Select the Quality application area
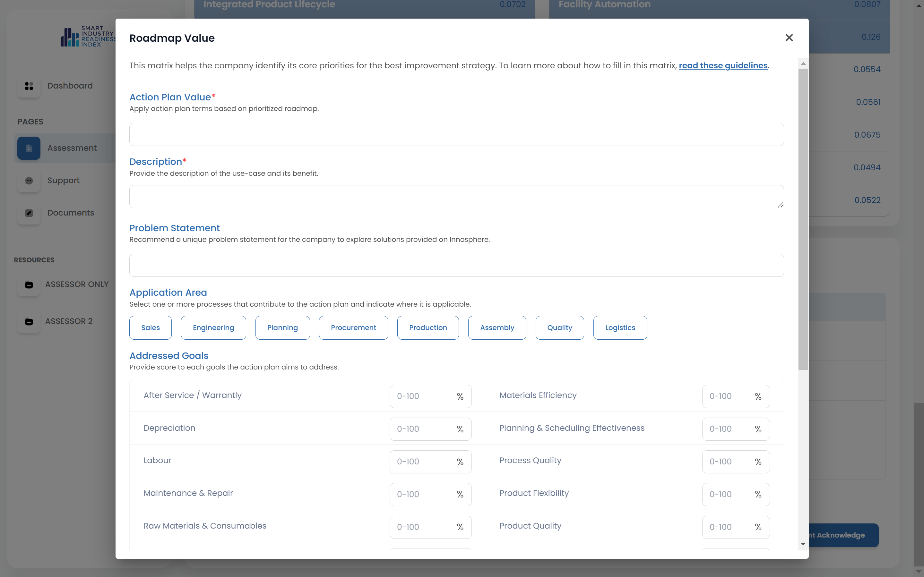 coord(559,327)
